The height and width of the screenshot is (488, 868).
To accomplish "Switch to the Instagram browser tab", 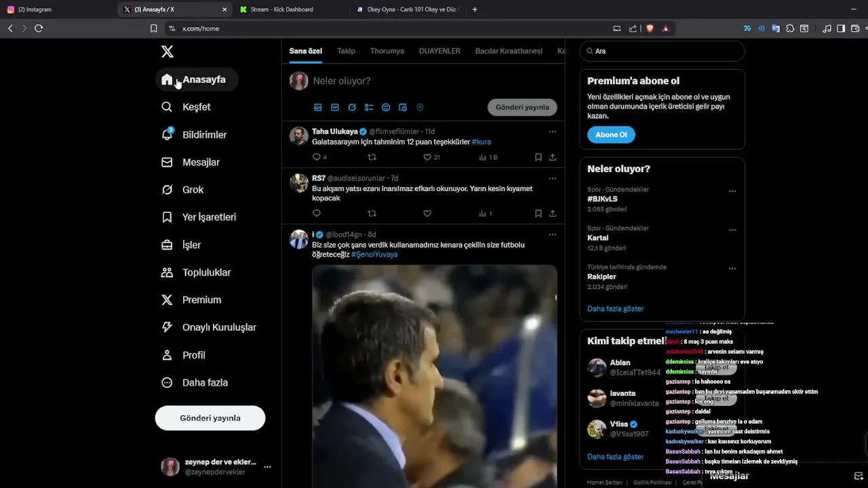I will click(58, 9).
